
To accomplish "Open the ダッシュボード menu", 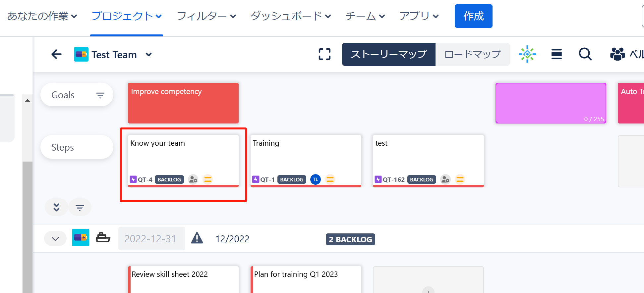I will (290, 16).
